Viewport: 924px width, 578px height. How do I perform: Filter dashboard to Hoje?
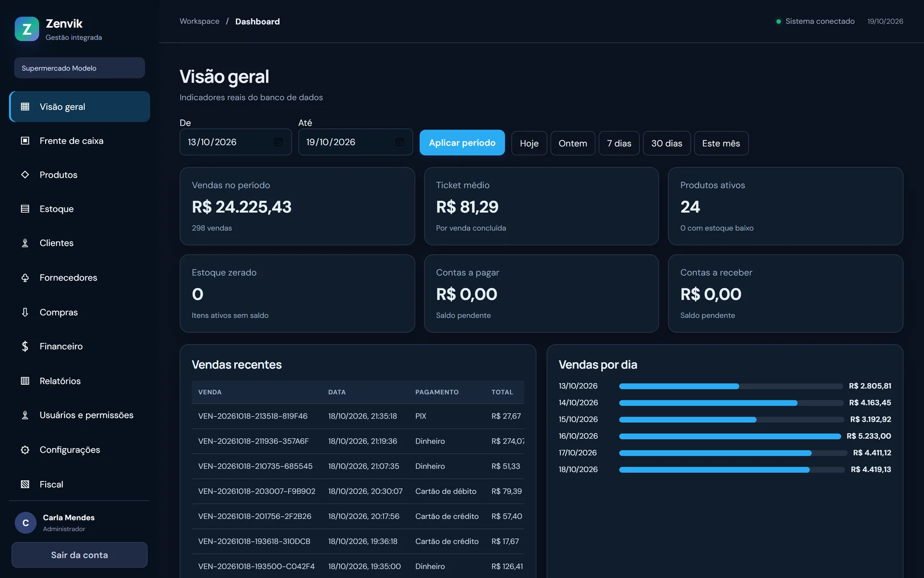(x=529, y=143)
